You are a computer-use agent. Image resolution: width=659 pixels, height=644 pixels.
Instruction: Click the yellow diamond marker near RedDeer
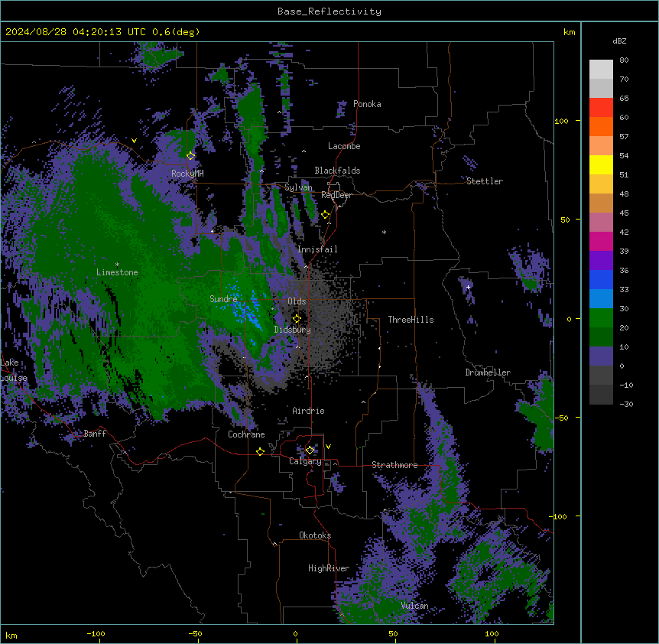[x=326, y=215]
